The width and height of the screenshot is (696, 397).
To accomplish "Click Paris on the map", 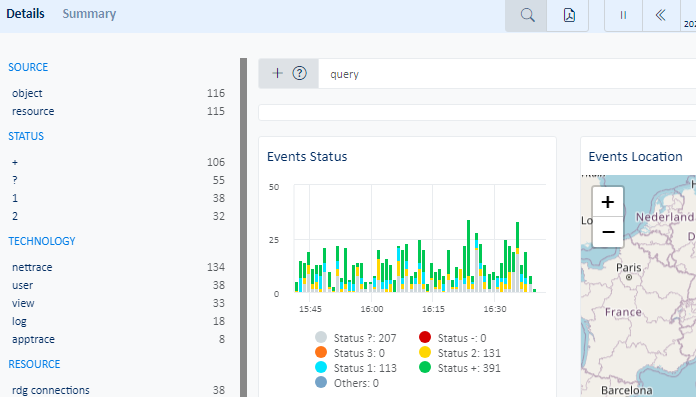I will coord(629,268).
